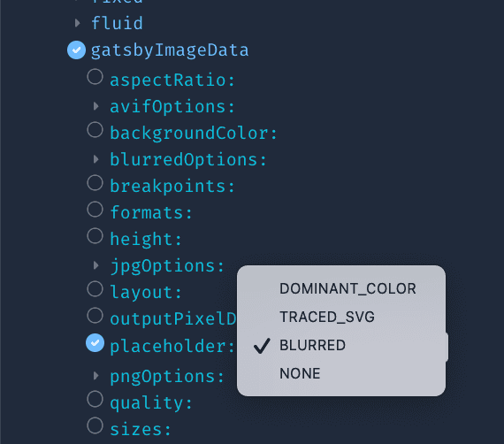Select the layout argument circle
504x444 pixels.
95,289
